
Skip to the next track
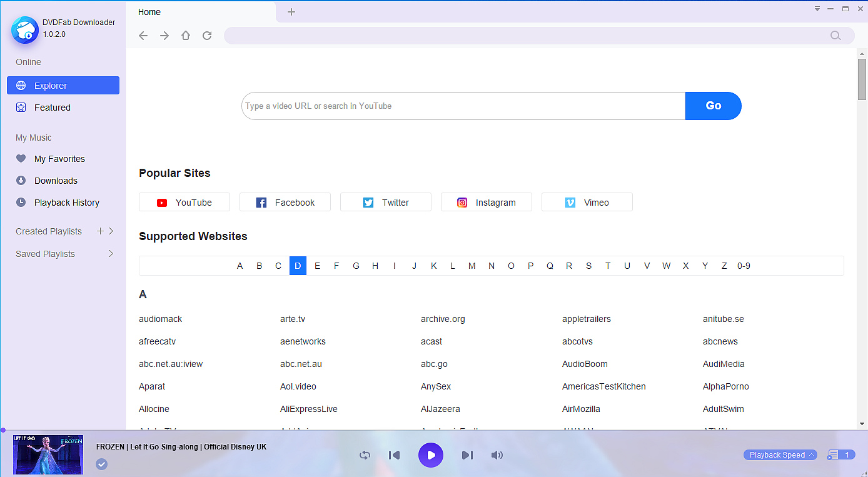(x=467, y=455)
